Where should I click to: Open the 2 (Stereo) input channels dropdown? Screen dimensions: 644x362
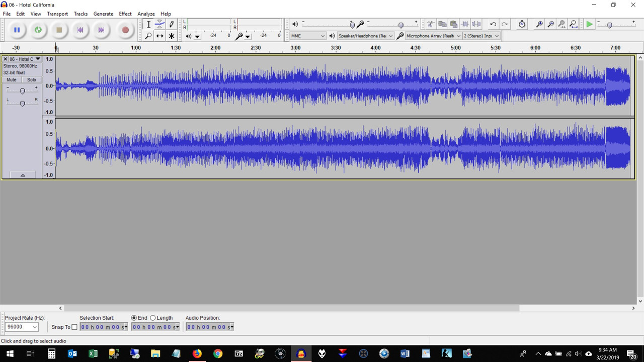(x=481, y=36)
